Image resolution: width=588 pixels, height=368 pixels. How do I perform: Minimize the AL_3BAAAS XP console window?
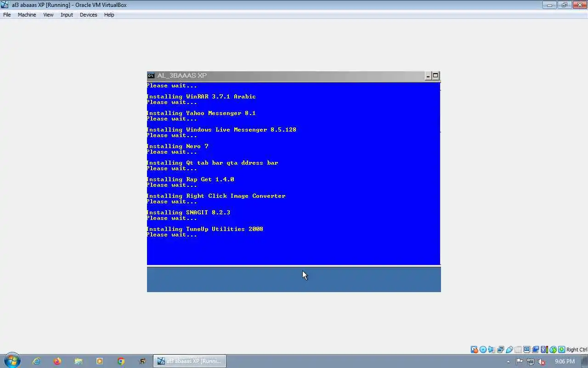point(428,76)
